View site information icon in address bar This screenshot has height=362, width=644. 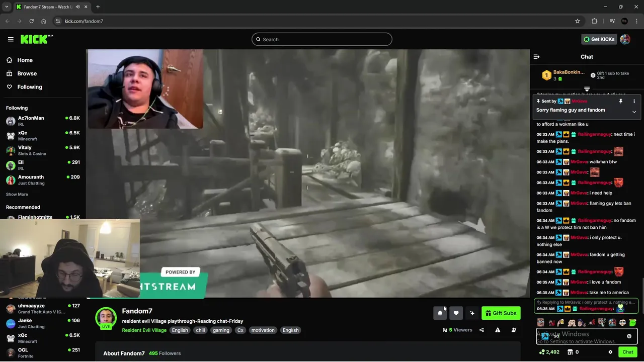coord(58,21)
